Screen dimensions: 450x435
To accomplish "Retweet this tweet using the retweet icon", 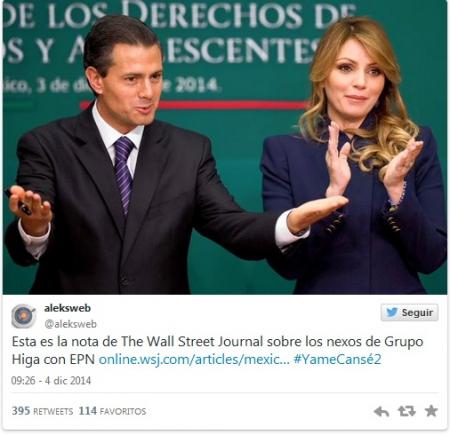I will click(406, 411).
